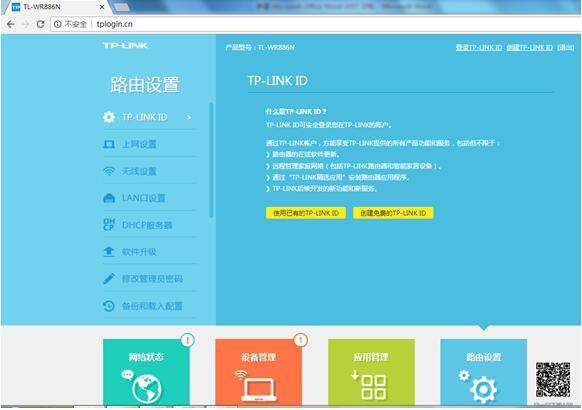Click the 产品型号：TL-WR886N text
The width and height of the screenshot is (582, 410).
coord(260,47)
